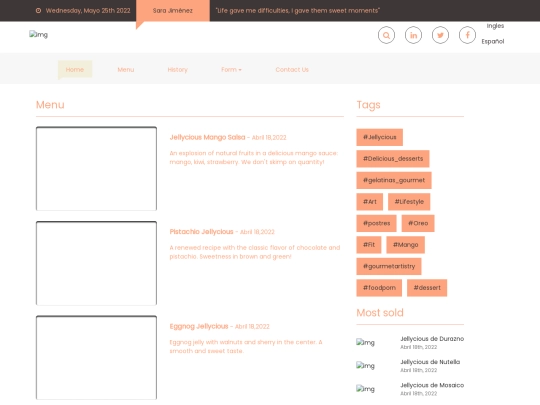
Task: Open the Contact Us page
Action: click(292, 70)
